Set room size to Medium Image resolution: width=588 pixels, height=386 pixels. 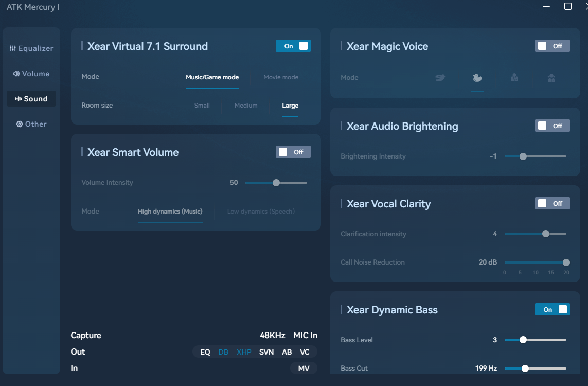coord(246,106)
